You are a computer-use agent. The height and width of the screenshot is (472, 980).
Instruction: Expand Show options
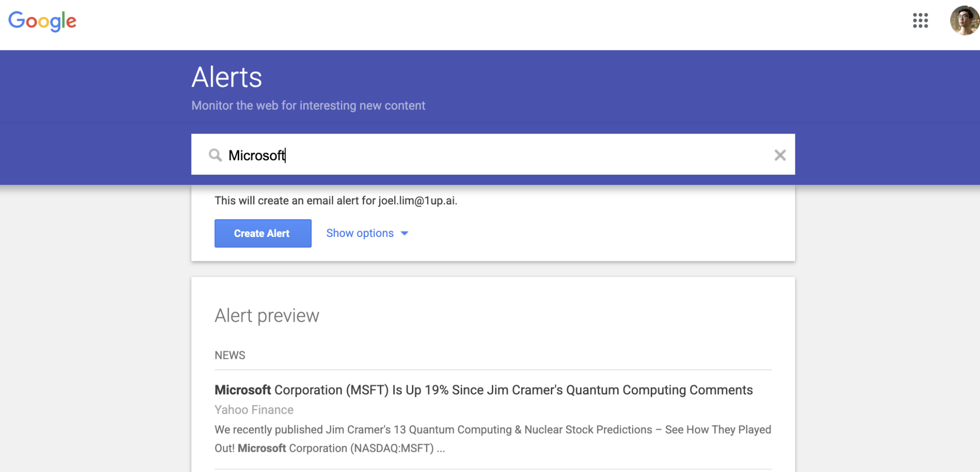click(367, 233)
